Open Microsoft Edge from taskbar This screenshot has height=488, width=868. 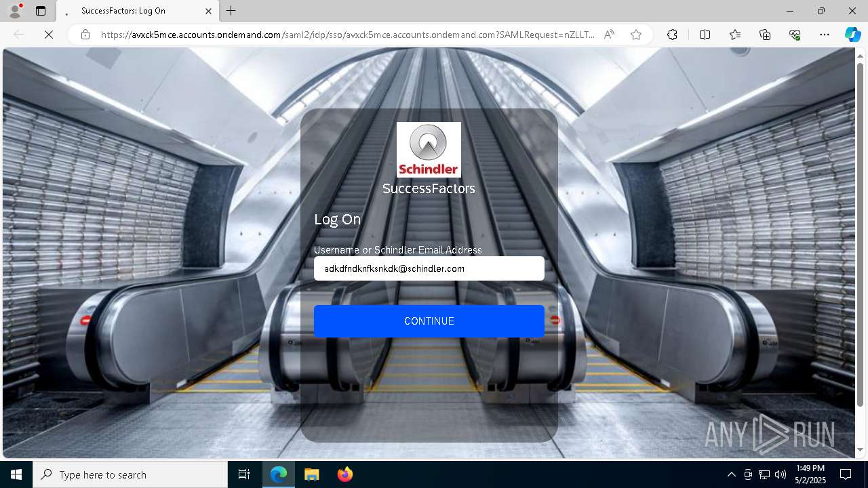(279, 474)
